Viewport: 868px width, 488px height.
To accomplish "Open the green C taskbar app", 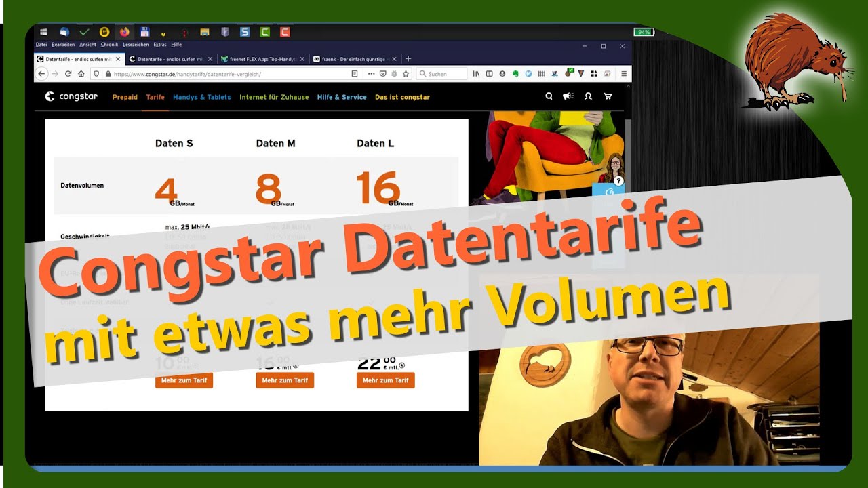I will [265, 32].
